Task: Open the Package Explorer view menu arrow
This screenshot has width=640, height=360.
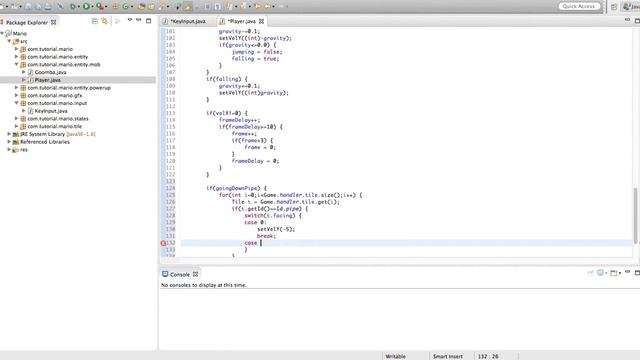Action: (130, 20)
